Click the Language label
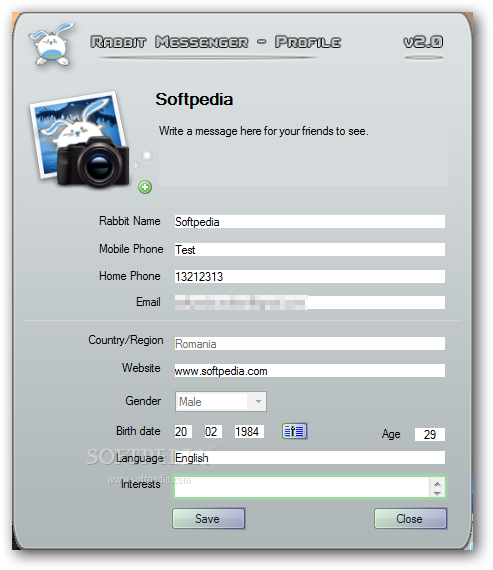 (140, 458)
